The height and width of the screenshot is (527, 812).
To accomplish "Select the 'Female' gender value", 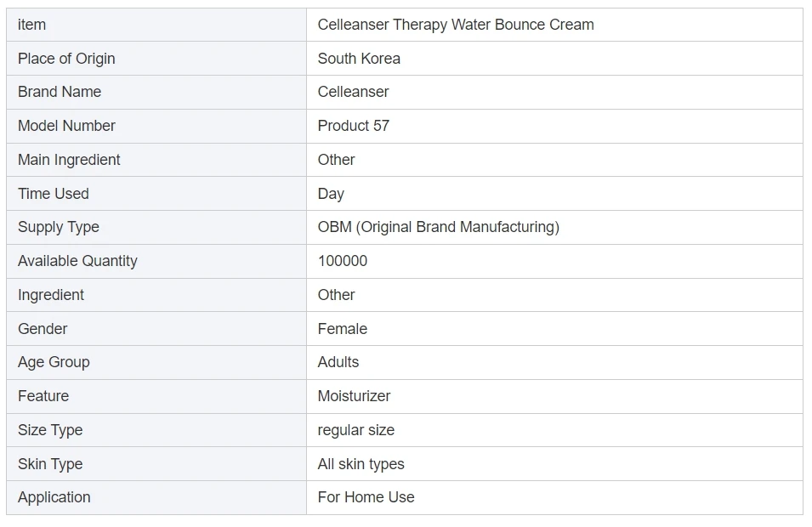I will pyautogui.click(x=343, y=329).
